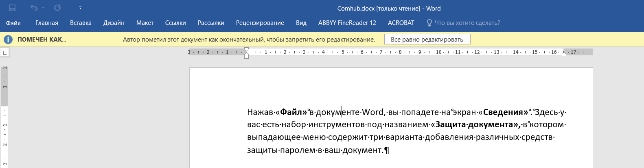Open the Файл tab

point(13,23)
